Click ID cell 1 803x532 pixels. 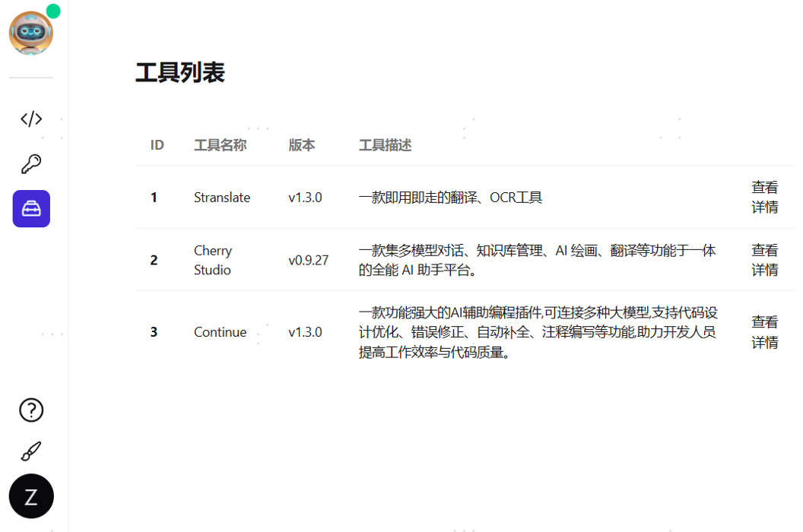(154, 198)
